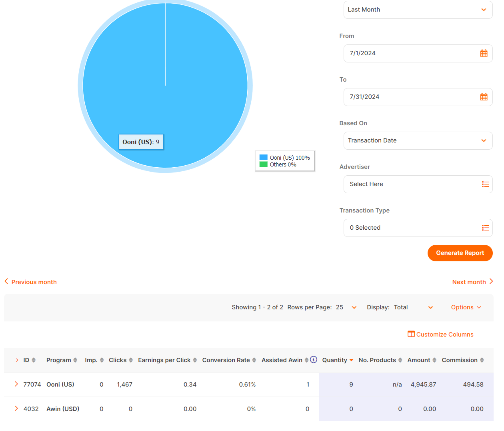Open the Last Month period dropdown
The width and height of the screenshot is (504, 431).
pyautogui.click(x=418, y=10)
